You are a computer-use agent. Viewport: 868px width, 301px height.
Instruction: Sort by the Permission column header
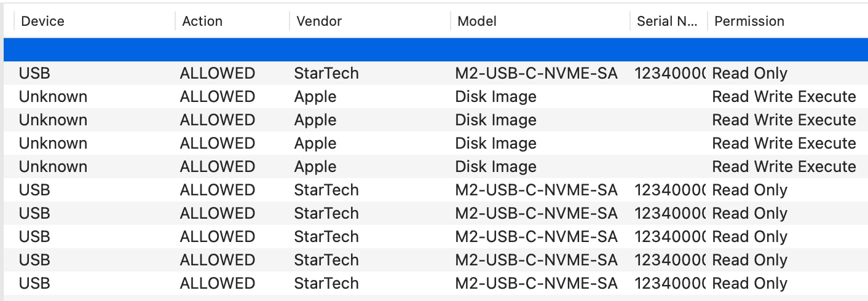(x=787, y=21)
